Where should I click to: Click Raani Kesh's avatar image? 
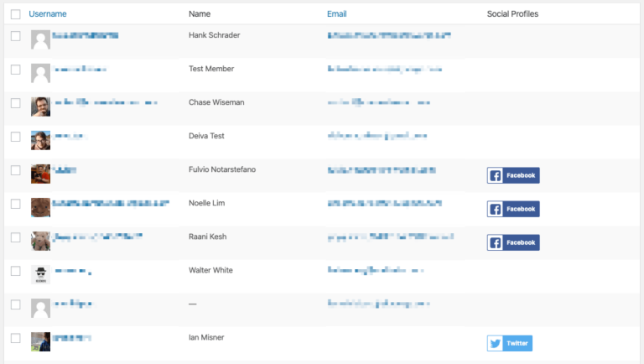tap(40, 242)
